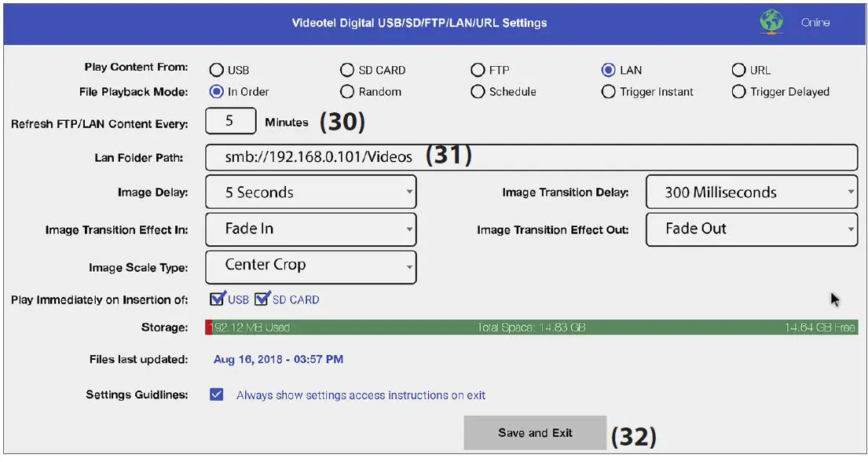Disable SD CARD play on insertion
868x462 pixels.
[262, 299]
